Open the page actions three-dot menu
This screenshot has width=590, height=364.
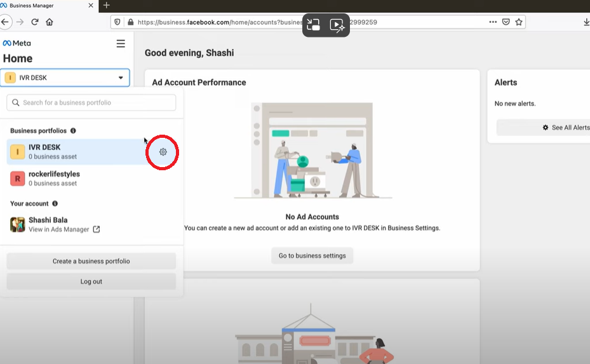493,22
